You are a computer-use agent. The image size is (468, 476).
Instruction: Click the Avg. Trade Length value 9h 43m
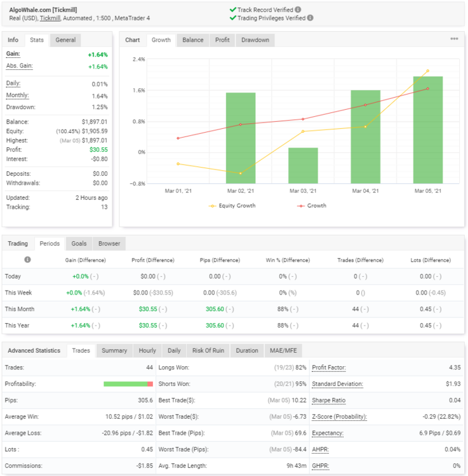297,466
